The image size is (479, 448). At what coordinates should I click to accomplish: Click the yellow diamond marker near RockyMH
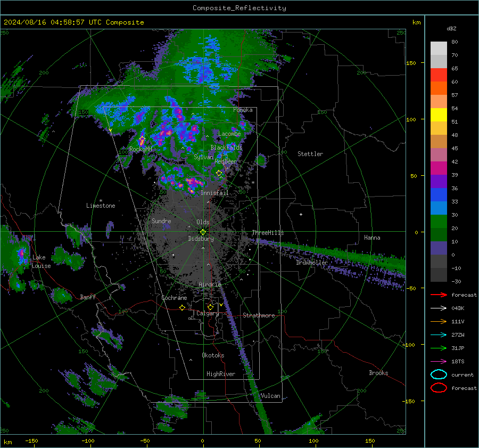pos(142,140)
